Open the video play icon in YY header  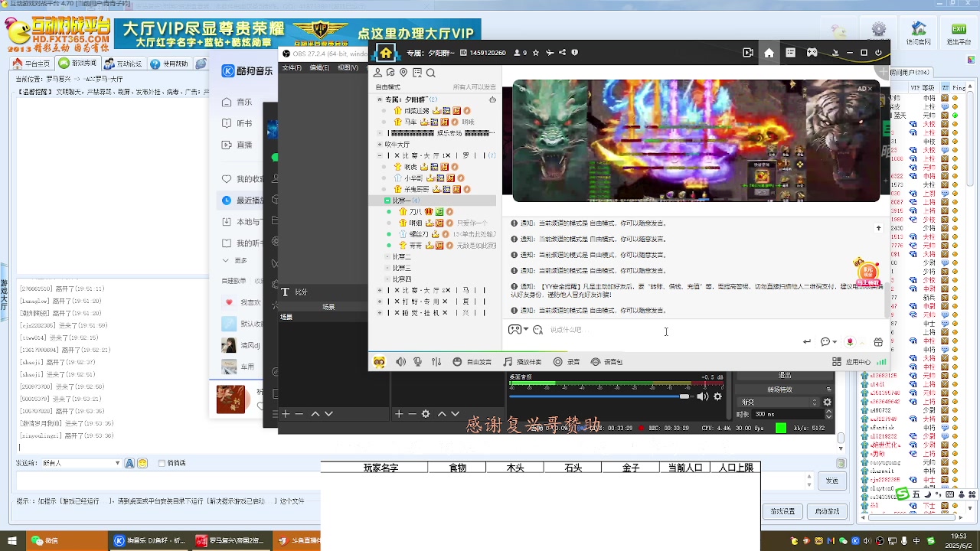coord(748,53)
